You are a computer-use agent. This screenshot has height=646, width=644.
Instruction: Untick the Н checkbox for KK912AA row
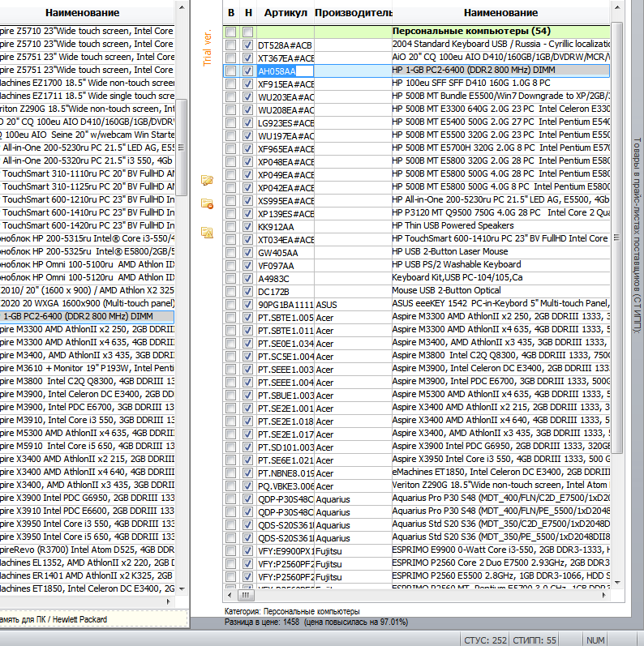pyautogui.click(x=247, y=227)
